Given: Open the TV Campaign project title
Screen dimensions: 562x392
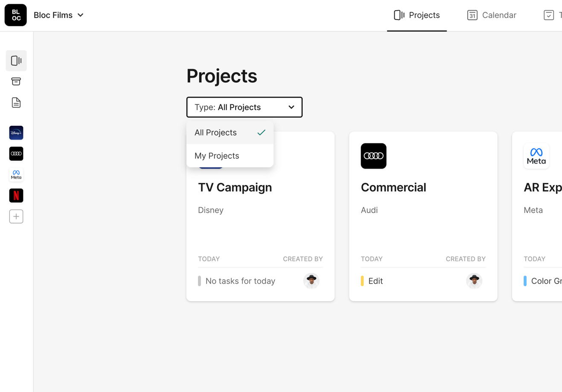Looking at the screenshot, I should [235, 187].
